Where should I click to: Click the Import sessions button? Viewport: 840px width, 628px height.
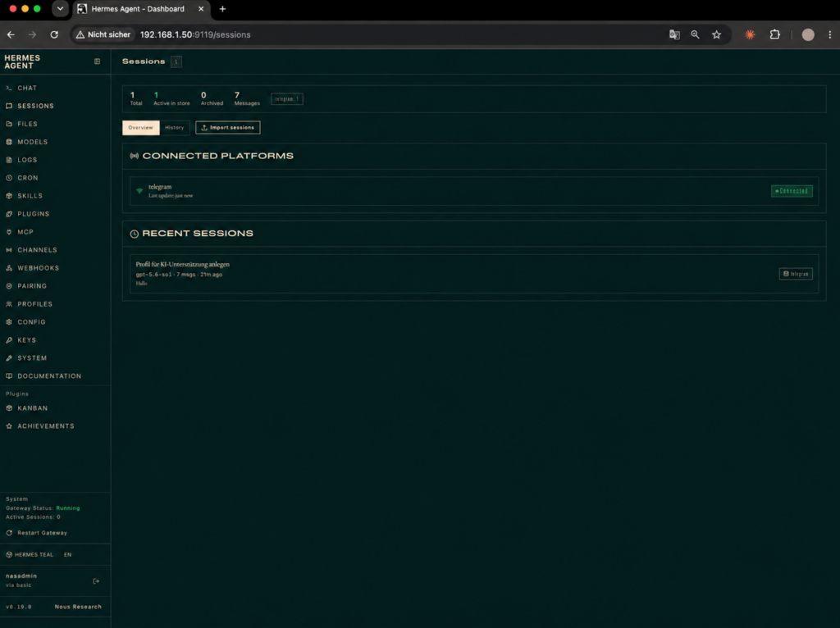click(228, 127)
